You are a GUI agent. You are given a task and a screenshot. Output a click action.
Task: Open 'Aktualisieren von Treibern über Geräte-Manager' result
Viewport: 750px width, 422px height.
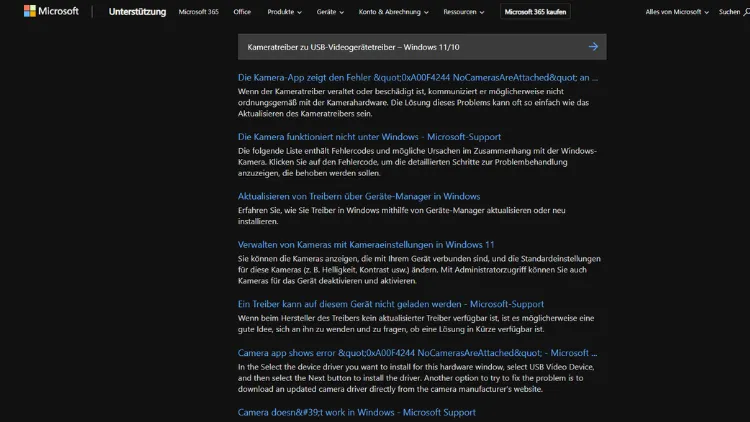click(359, 196)
